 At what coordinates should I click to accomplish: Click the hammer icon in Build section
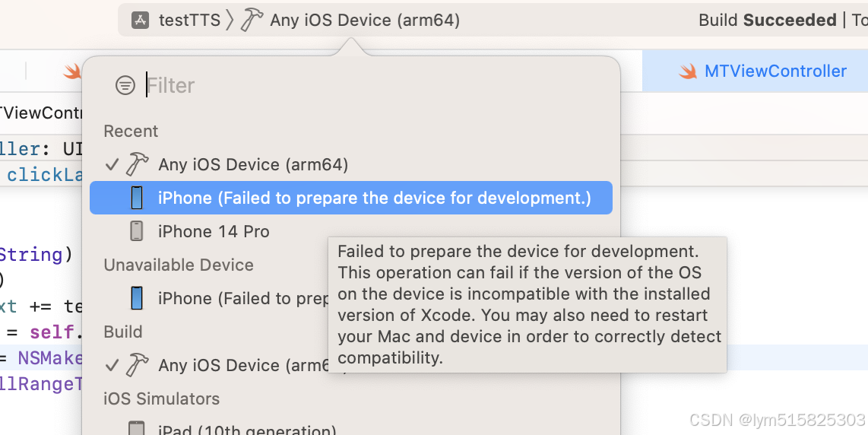(x=137, y=364)
